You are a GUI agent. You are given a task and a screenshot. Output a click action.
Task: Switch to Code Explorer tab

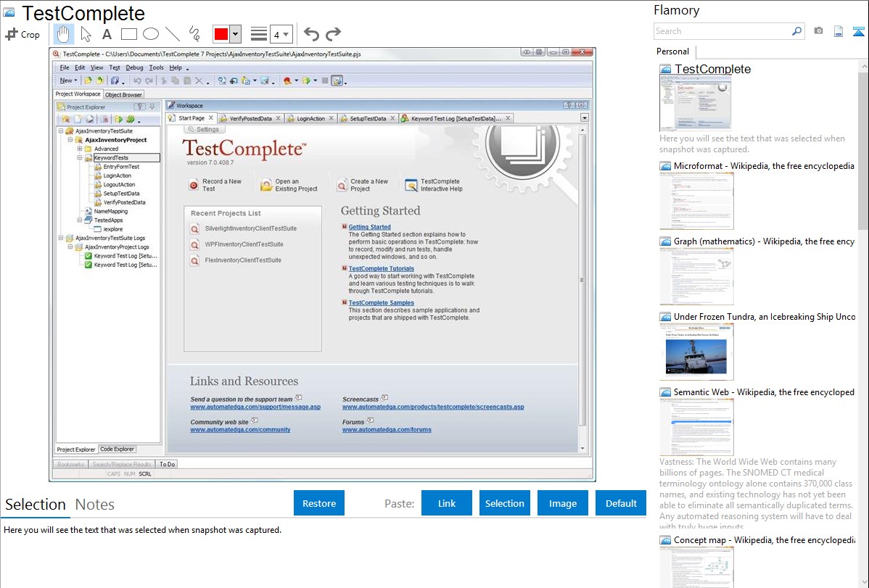(x=117, y=450)
